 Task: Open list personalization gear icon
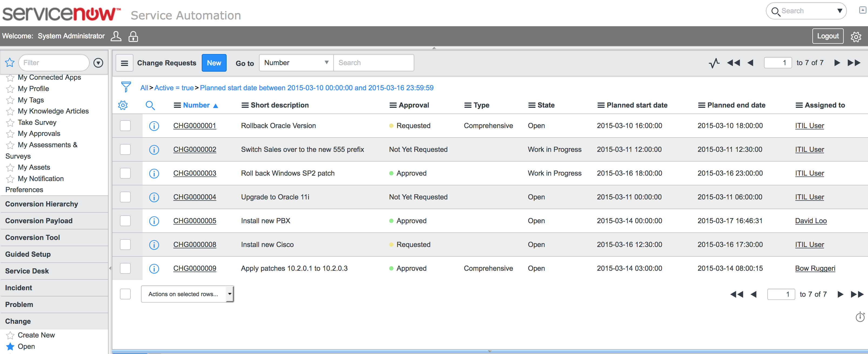(123, 105)
